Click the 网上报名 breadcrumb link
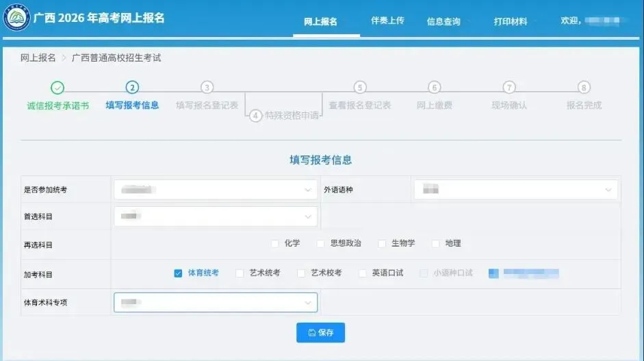Screen dimensions: 644x361 point(38,58)
